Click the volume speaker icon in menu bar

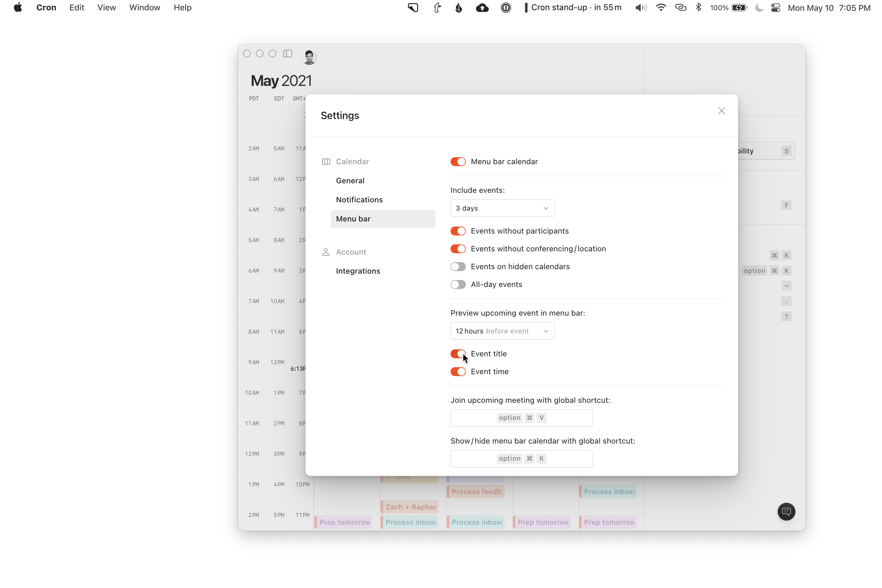coord(641,8)
